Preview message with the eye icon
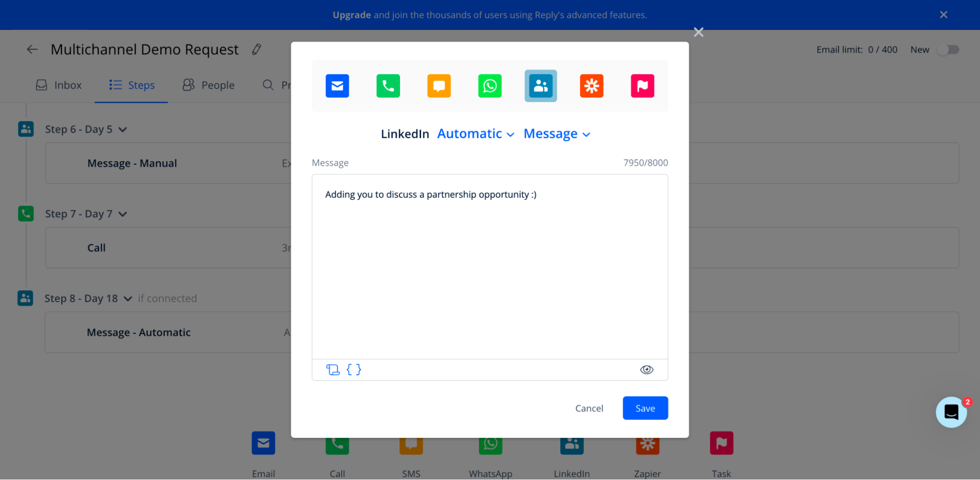 [647, 370]
